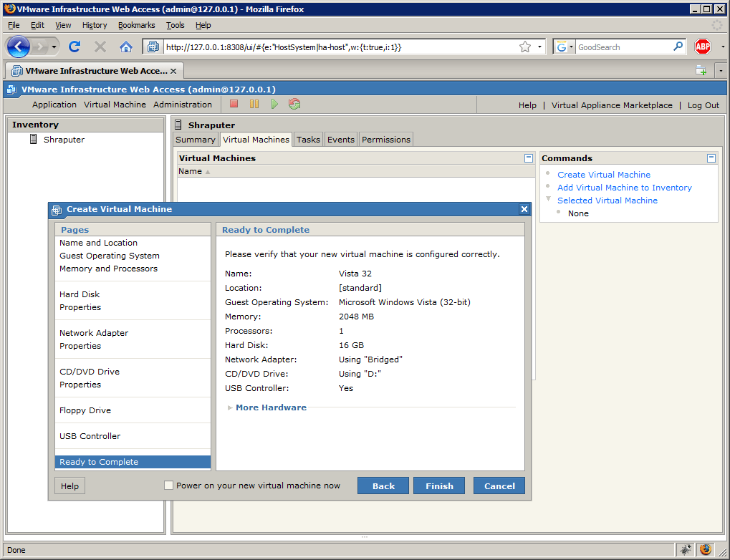Click the Finish button
Viewport: 730px width, 560px height.
pos(439,486)
